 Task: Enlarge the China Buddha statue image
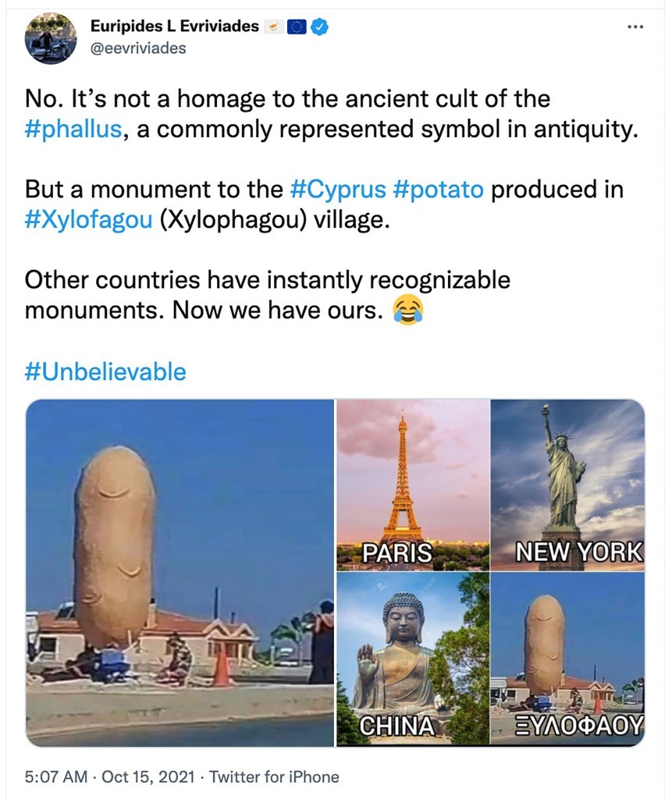tap(412, 659)
